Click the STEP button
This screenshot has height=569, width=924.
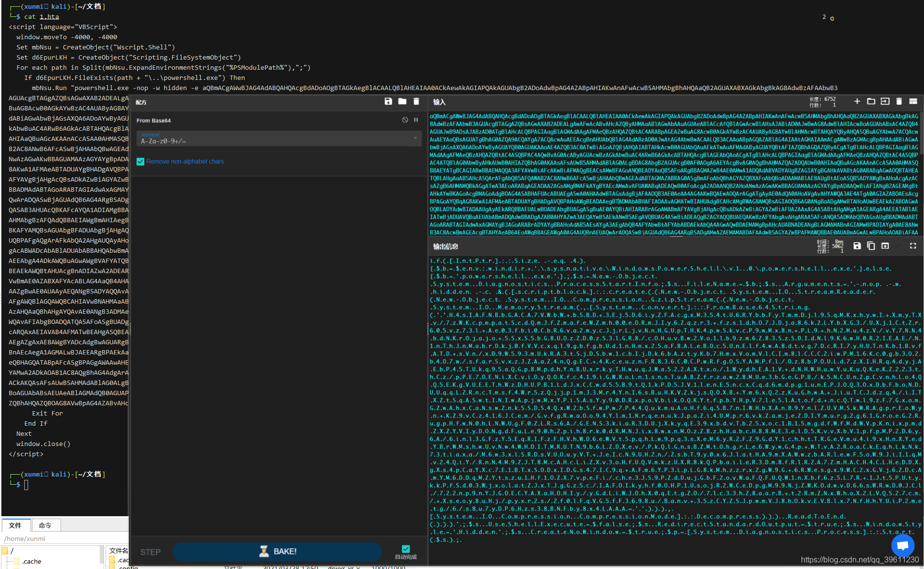(150, 552)
